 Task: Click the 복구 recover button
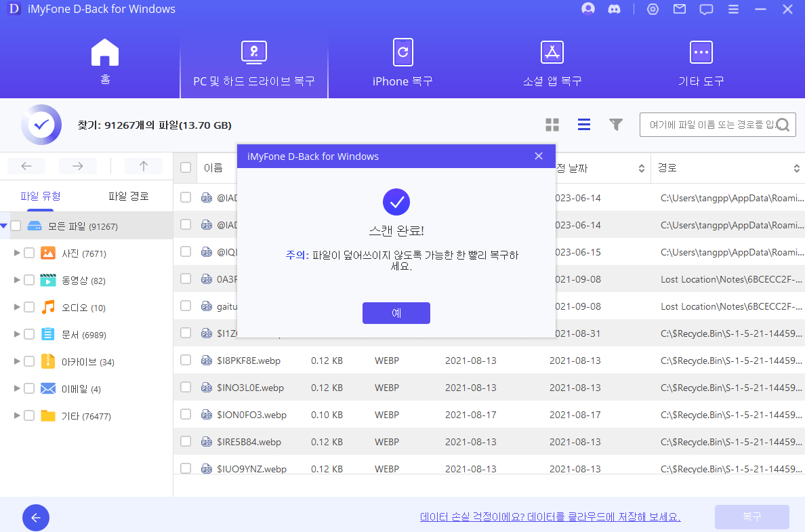[x=752, y=516]
